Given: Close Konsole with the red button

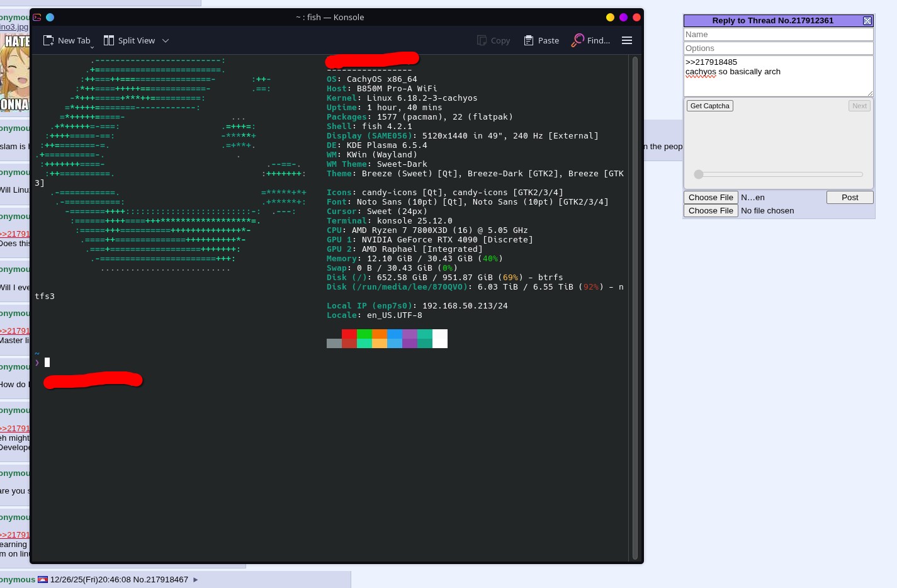Looking at the screenshot, I should click(x=636, y=17).
